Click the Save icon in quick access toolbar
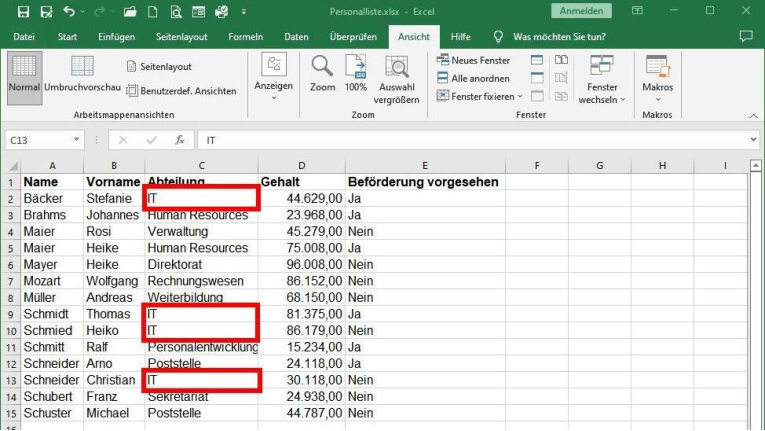Image resolution: width=765 pixels, height=431 pixels. point(23,11)
